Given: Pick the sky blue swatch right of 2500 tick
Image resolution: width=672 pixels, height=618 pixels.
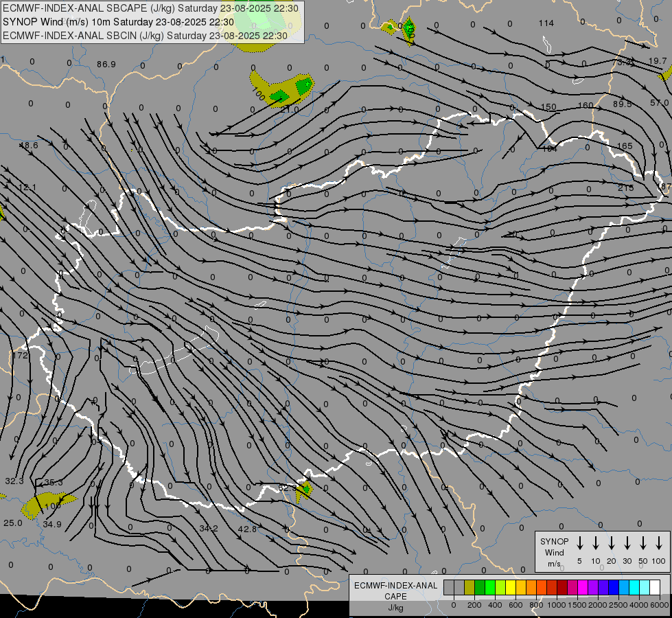Looking at the screenshot, I should point(624,588).
